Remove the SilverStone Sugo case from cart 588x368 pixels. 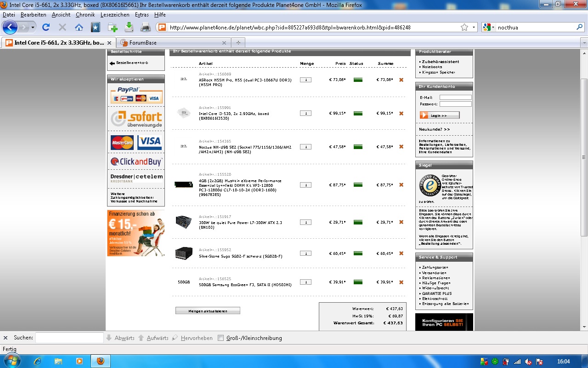click(401, 253)
